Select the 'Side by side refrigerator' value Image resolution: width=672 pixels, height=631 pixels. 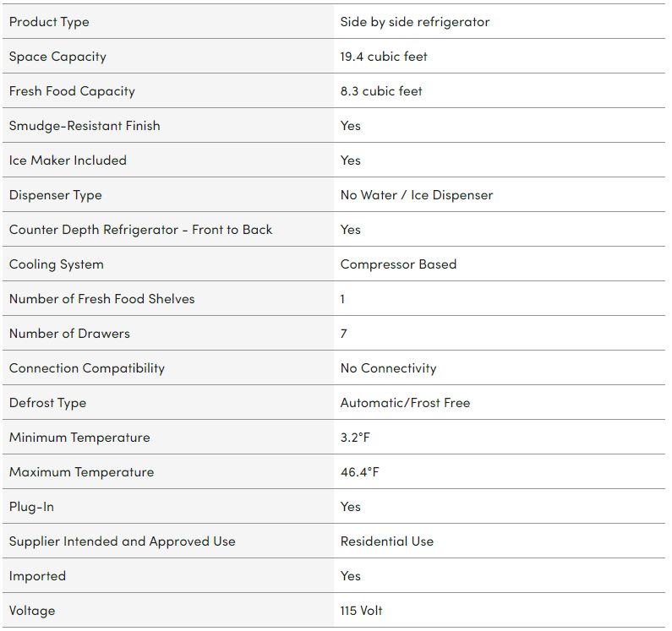click(x=414, y=22)
